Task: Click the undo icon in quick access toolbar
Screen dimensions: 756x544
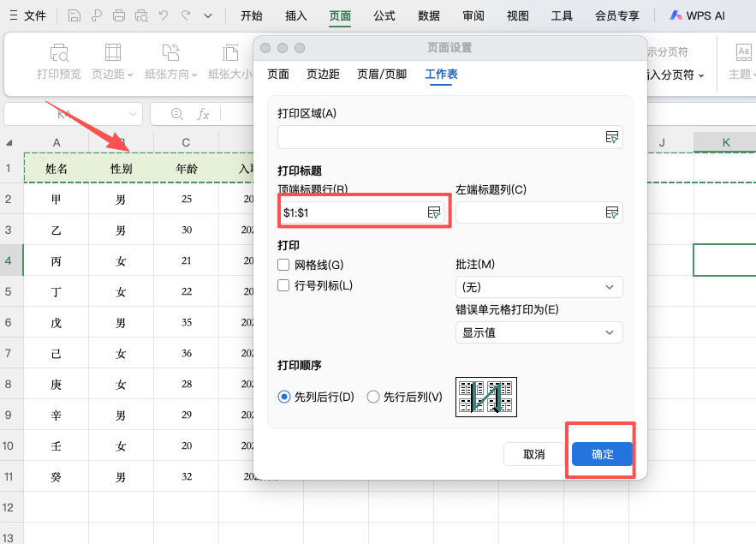Action: (x=164, y=15)
